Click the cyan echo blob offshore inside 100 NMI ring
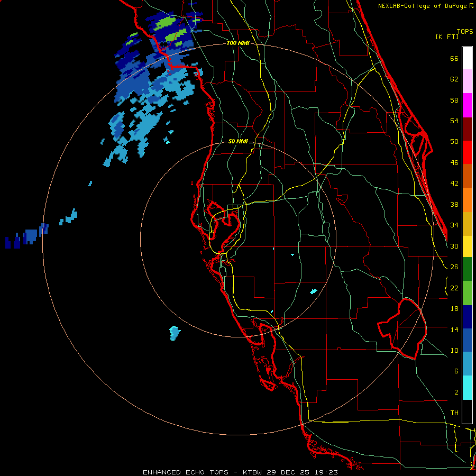The height and width of the screenshot is (476, 476). (175, 333)
